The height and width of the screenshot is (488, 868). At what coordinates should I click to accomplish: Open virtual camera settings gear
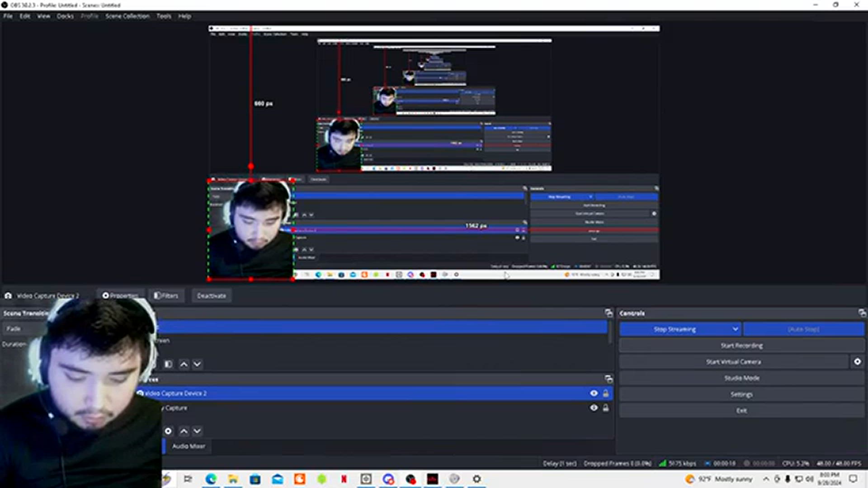pos(857,361)
